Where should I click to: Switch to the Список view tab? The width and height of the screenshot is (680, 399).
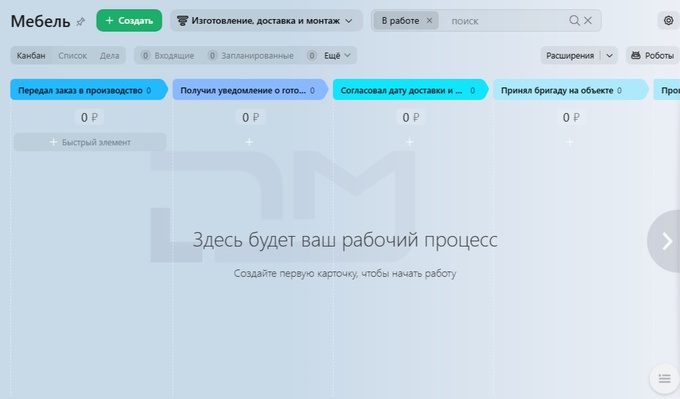(72, 56)
